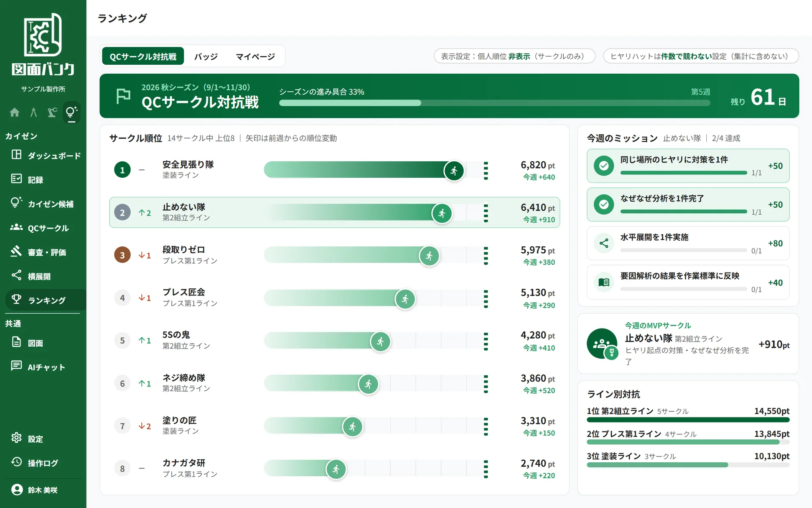This screenshot has width=812, height=508.
Task: Click the rank 3 badge for 段取りゼロ
Action: pyautogui.click(x=122, y=255)
